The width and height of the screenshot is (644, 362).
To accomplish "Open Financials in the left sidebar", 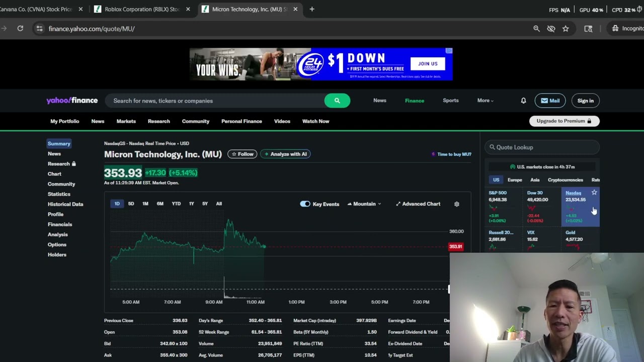I will 60,224.
